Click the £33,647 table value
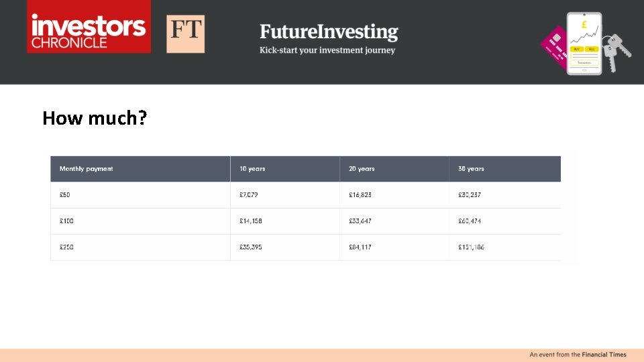This screenshot has height=362, width=644. click(x=360, y=221)
